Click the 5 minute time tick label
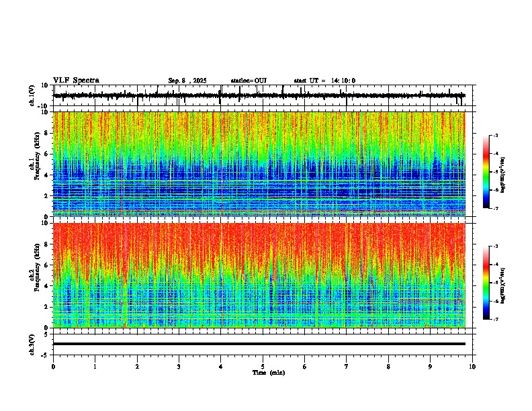Screen dimensions: 532x411 click(263, 367)
